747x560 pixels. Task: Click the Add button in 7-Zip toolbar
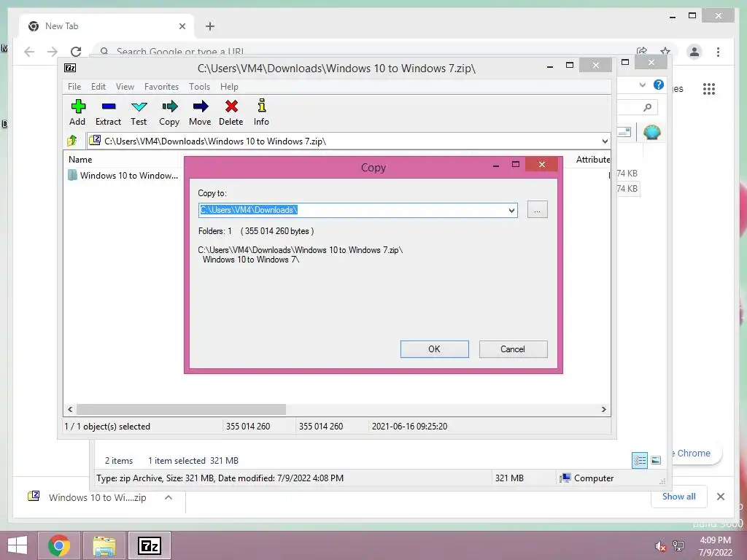(77, 112)
